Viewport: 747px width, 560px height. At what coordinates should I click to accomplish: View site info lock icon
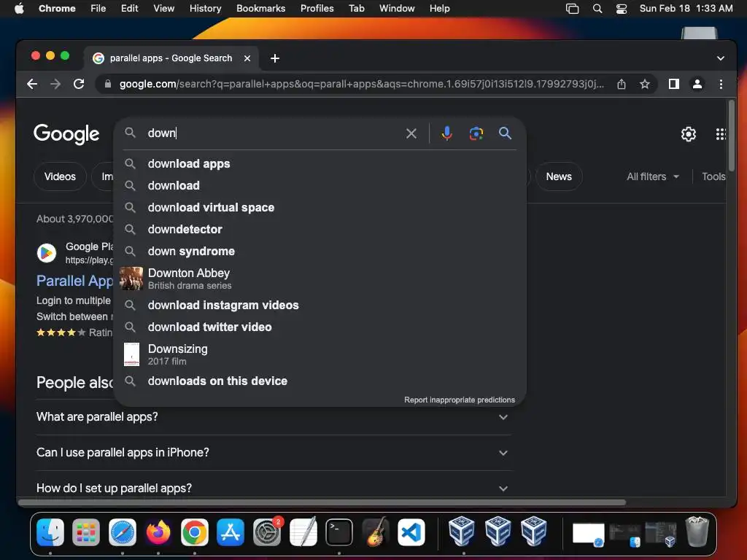108,85
